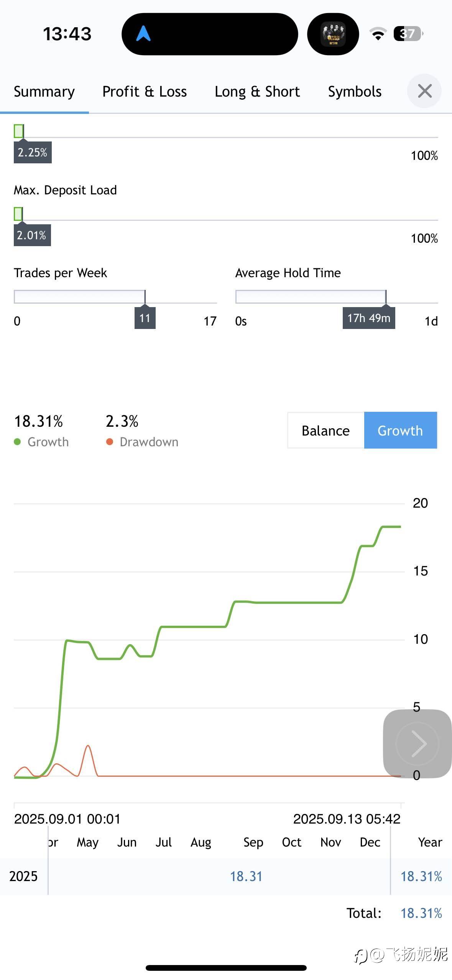Viewport: 452px width, 980px height.
Task: Click the 2.01% Max. Deposit Load marker
Action: (x=32, y=235)
